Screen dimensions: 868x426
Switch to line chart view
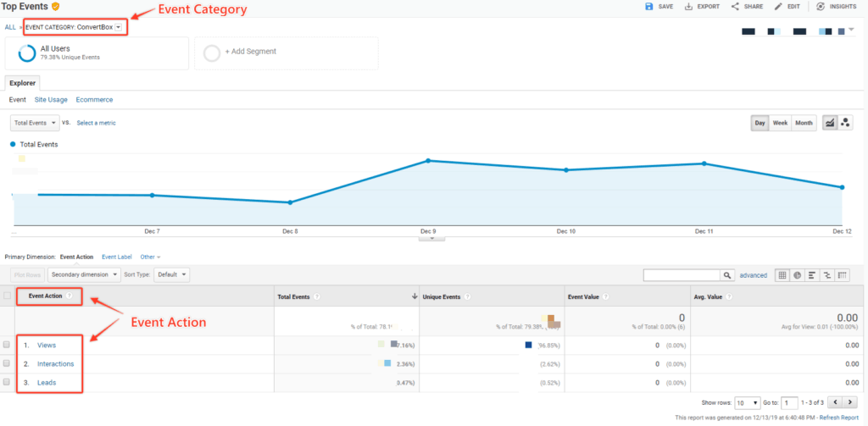(830, 123)
